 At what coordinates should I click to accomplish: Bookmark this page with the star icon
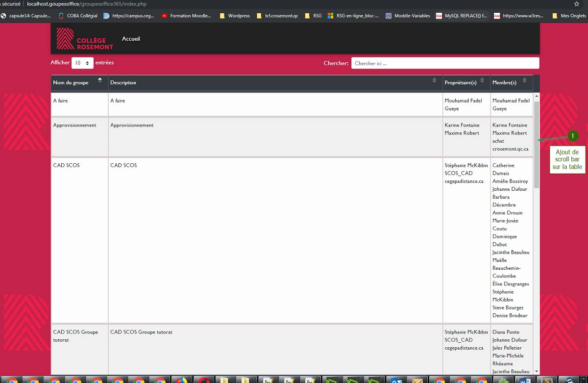(577, 4)
